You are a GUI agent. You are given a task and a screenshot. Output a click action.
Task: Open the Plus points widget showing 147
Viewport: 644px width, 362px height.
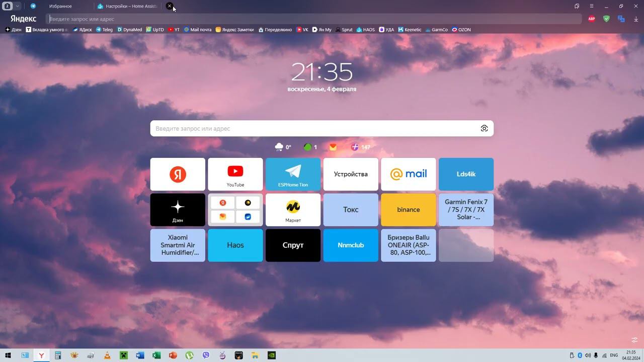pos(361,147)
